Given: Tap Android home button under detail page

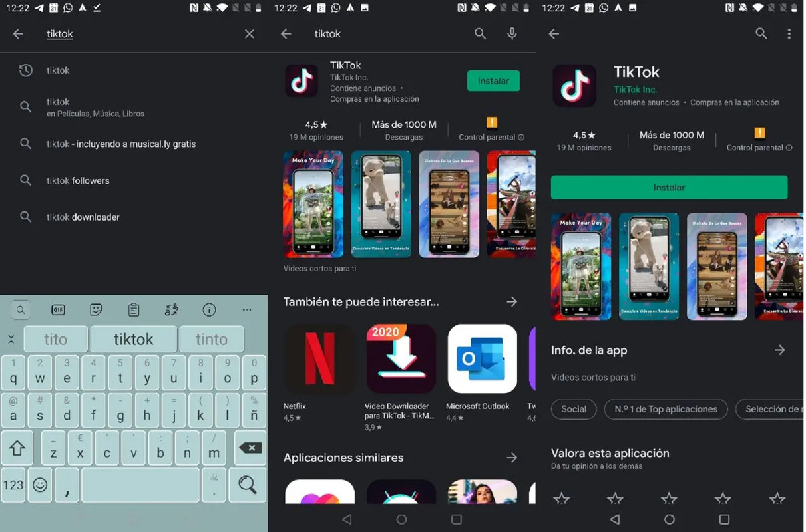Looking at the screenshot, I should tap(670, 519).
